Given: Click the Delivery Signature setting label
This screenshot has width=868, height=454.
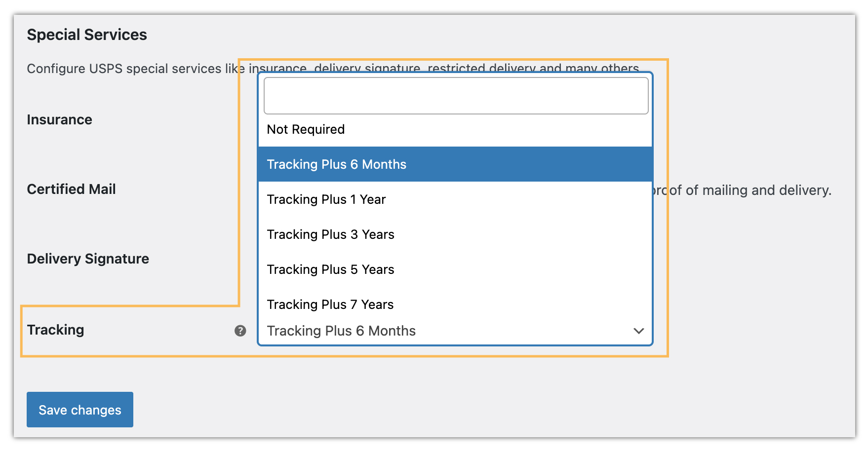Looking at the screenshot, I should 88,259.
